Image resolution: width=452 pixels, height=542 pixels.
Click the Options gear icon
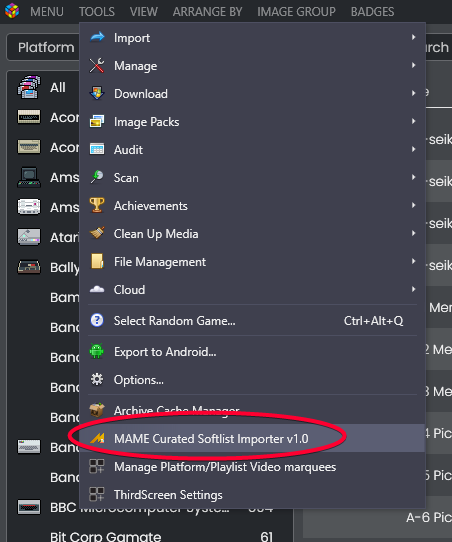97,379
